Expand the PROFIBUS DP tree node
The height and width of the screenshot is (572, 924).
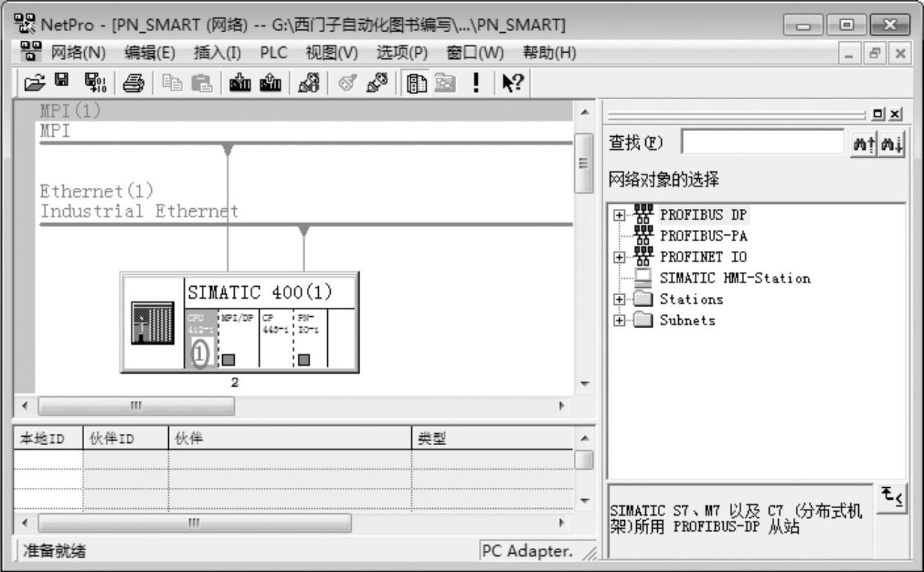click(619, 215)
